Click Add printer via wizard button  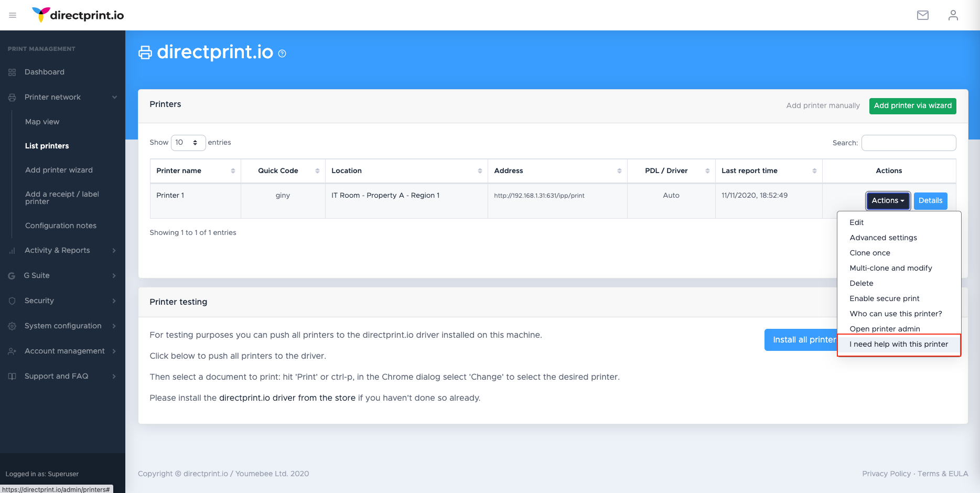[912, 106]
